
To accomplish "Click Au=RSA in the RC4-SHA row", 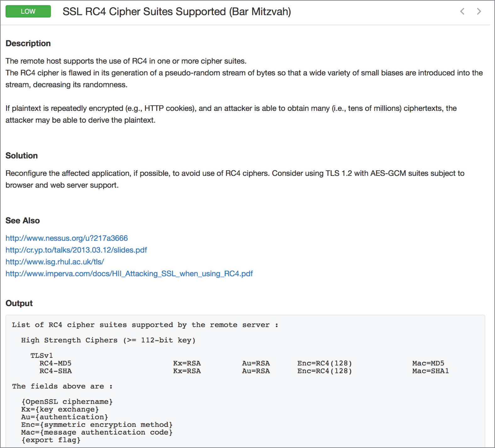I will [256, 371].
